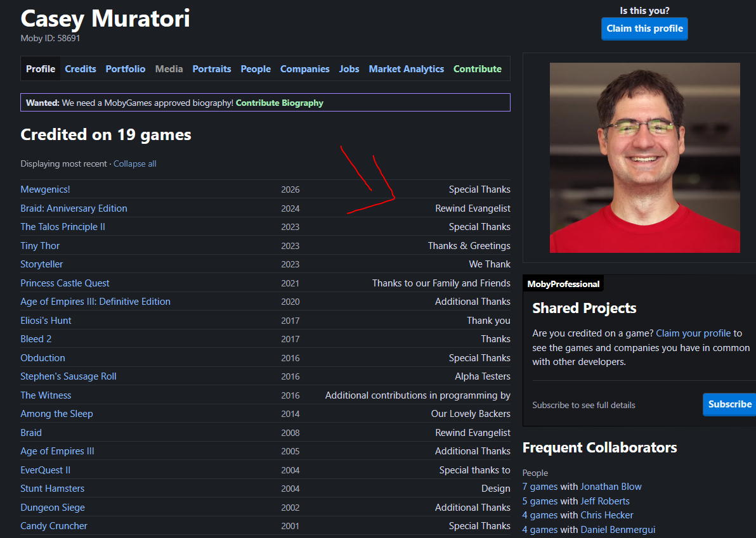Viewport: 756px width, 538px height.
Task: Open Daniel Benmergui's profile link
Action: pyautogui.click(x=618, y=530)
